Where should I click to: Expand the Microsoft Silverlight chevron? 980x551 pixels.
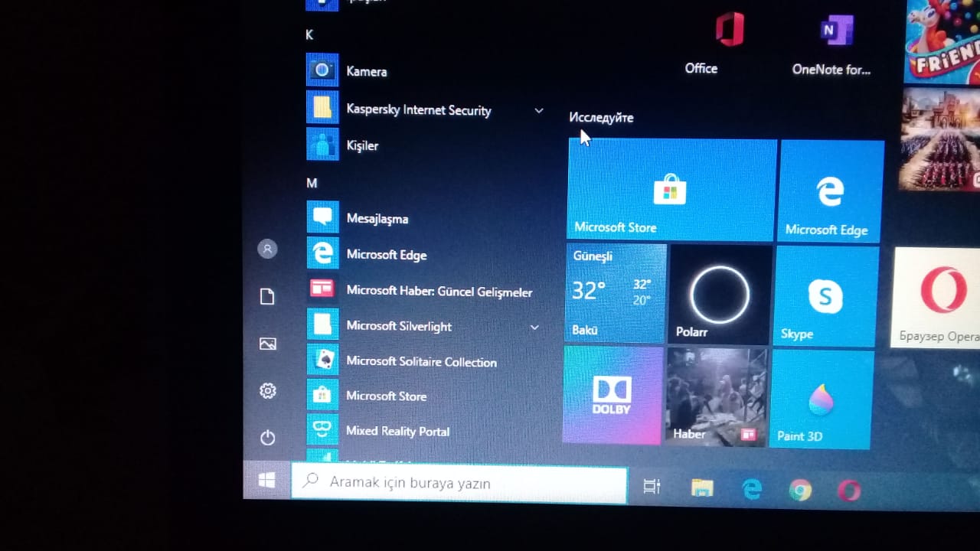534,327
